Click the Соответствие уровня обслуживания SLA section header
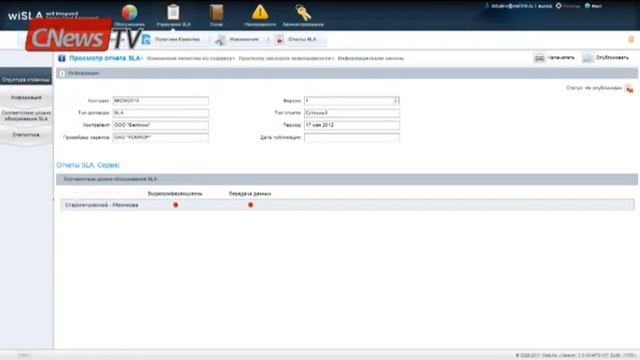This screenshot has width=640, height=360. point(347,179)
